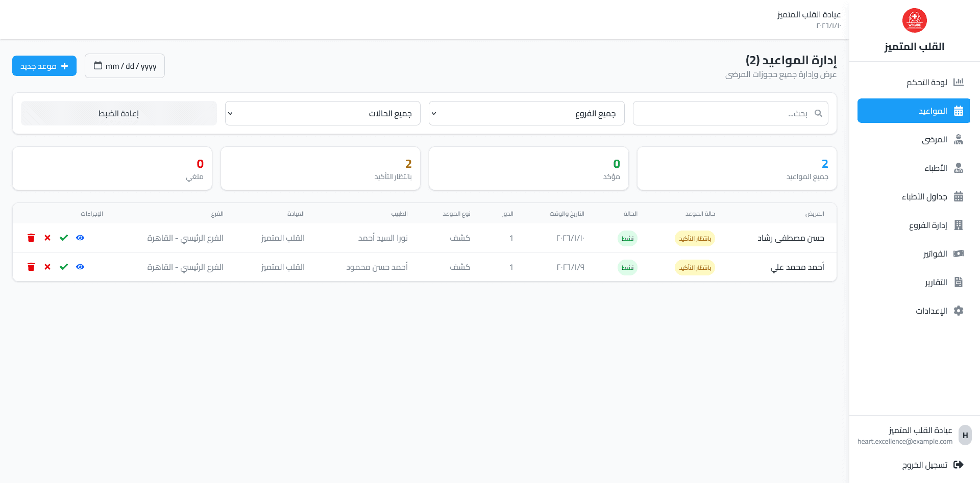This screenshot has width=980, height=483.
Task: Click the تسجيل الخروج logout icon
Action: [x=960, y=465]
